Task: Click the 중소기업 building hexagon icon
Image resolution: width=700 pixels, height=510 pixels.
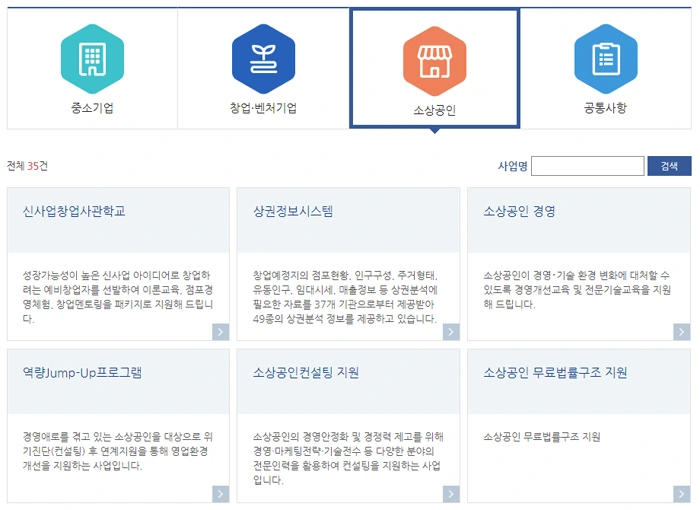Action: [x=92, y=59]
